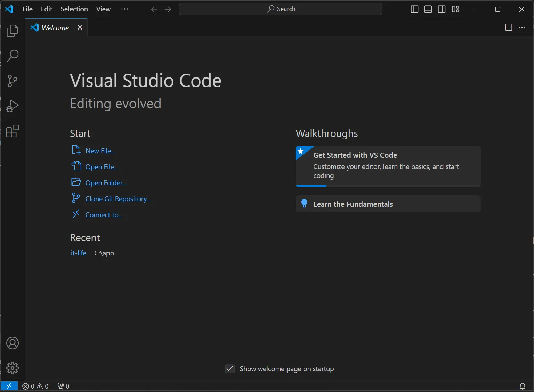
Task: Open the File menu
Action: click(27, 9)
